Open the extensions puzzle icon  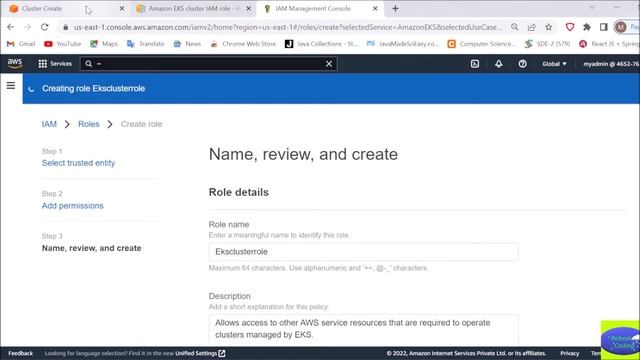click(587, 27)
